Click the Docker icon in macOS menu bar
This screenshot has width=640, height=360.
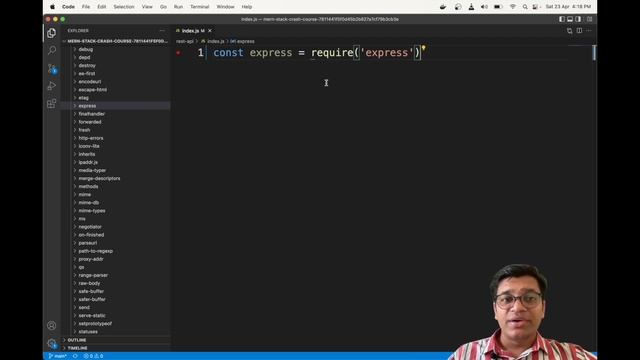443,7
